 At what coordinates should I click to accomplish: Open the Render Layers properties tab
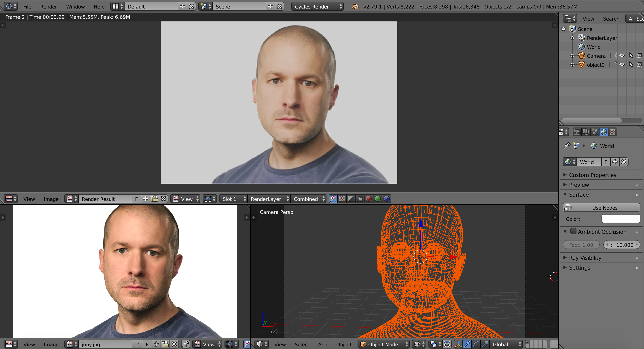tap(586, 132)
